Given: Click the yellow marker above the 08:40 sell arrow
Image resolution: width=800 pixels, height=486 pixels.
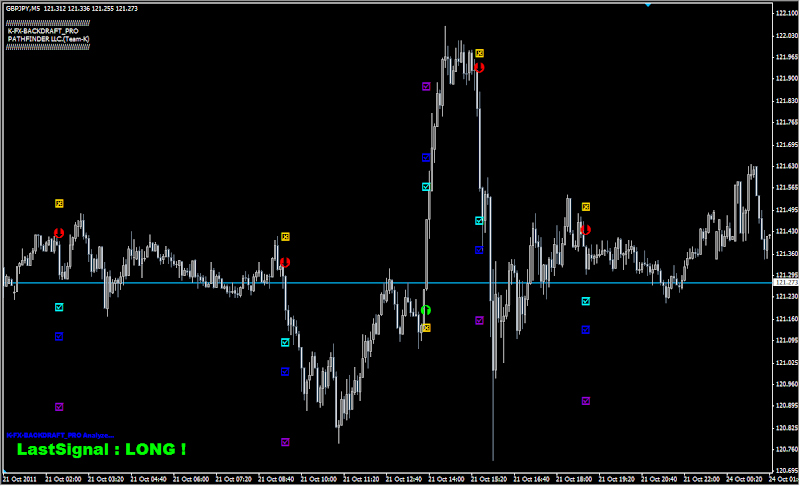Looking at the screenshot, I should [285, 237].
